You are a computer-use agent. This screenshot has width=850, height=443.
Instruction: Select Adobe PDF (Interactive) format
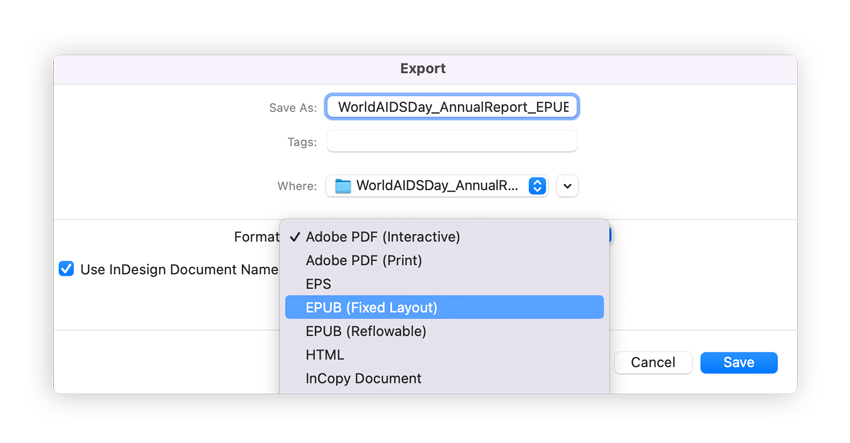[x=444, y=237]
